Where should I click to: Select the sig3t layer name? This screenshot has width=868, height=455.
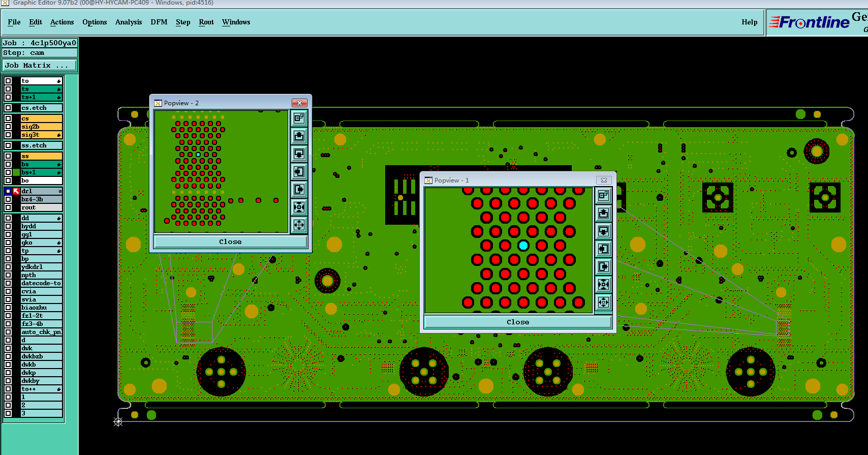point(41,135)
